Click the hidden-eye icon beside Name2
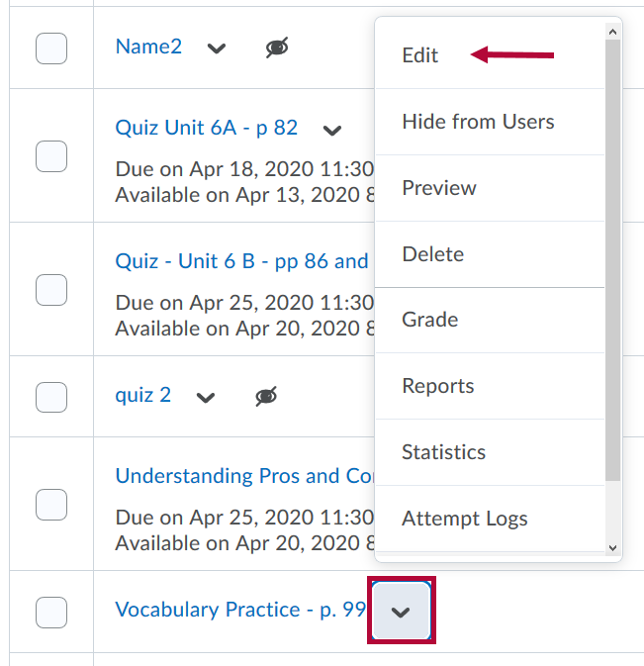Screen dimensions: 644x666 point(277,48)
